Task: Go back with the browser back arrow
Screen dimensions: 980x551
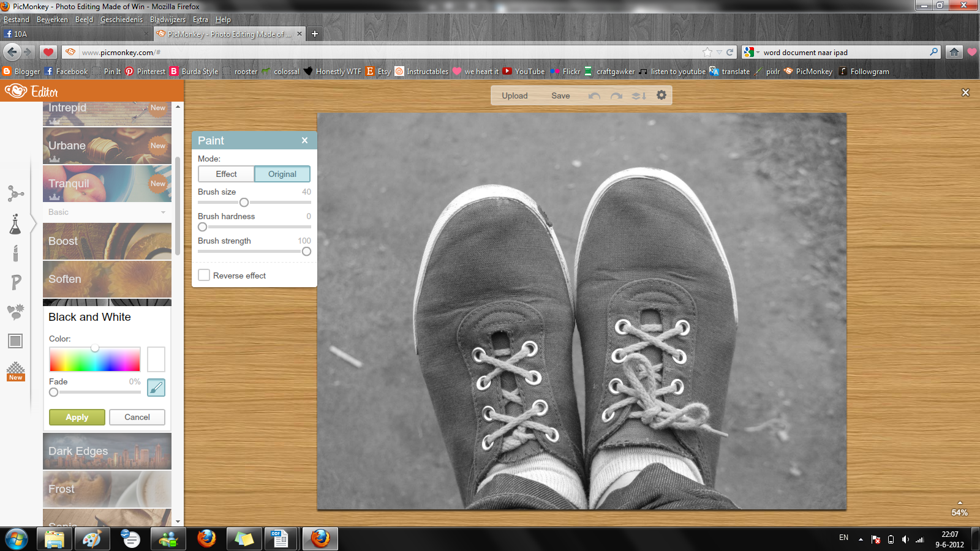Action: pos(12,52)
